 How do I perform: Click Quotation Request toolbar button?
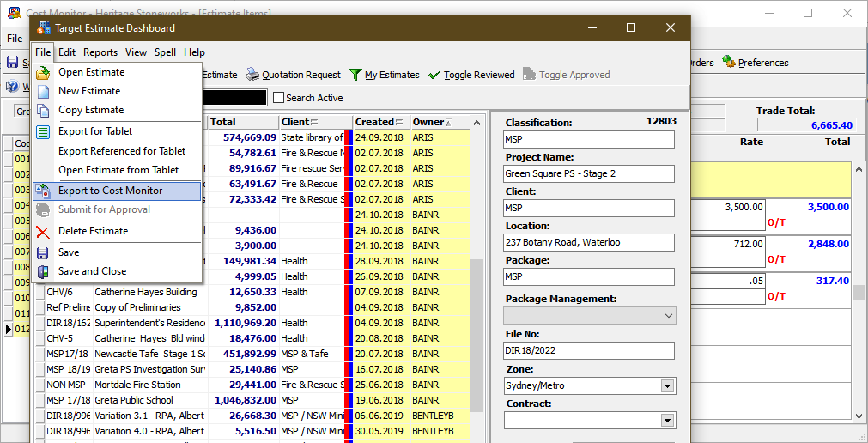pos(294,75)
